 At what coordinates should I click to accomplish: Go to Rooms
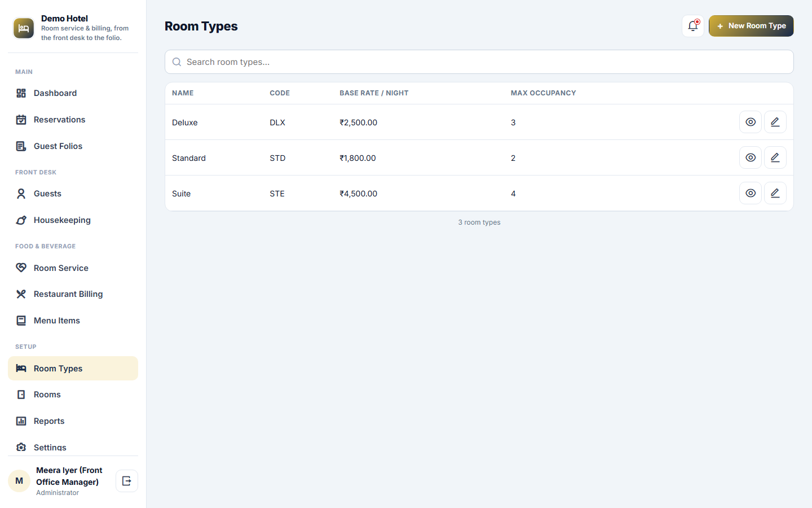click(73, 395)
